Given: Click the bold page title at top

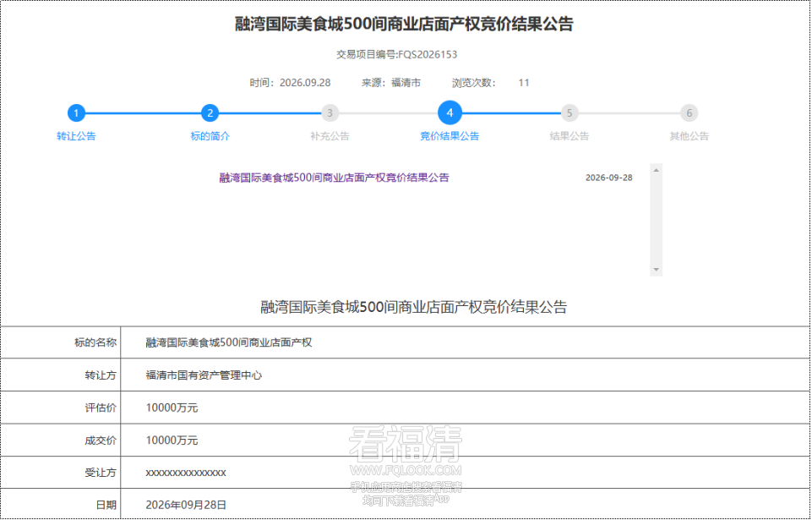Looking at the screenshot, I should [x=404, y=25].
